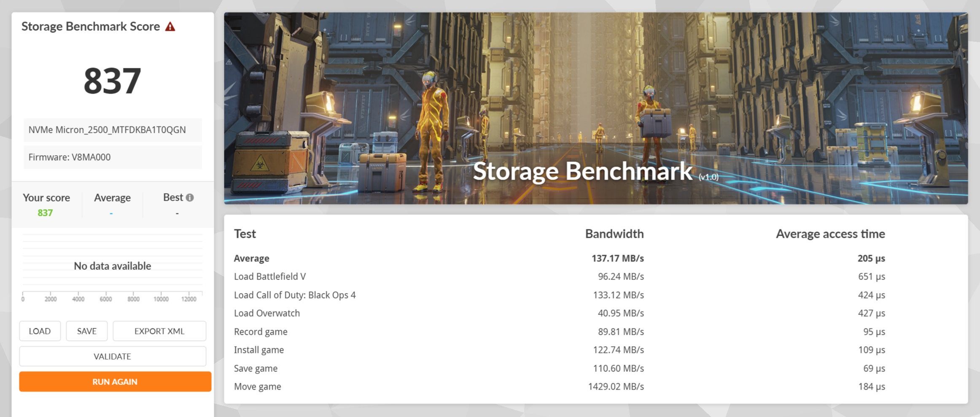Select the Load Overwatch row label
980x417 pixels.
pos(267,313)
